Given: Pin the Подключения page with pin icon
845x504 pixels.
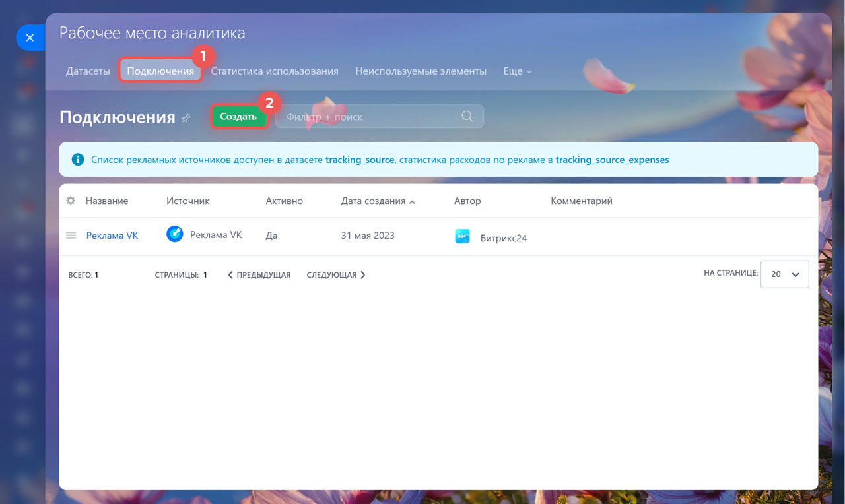Looking at the screenshot, I should (x=186, y=118).
